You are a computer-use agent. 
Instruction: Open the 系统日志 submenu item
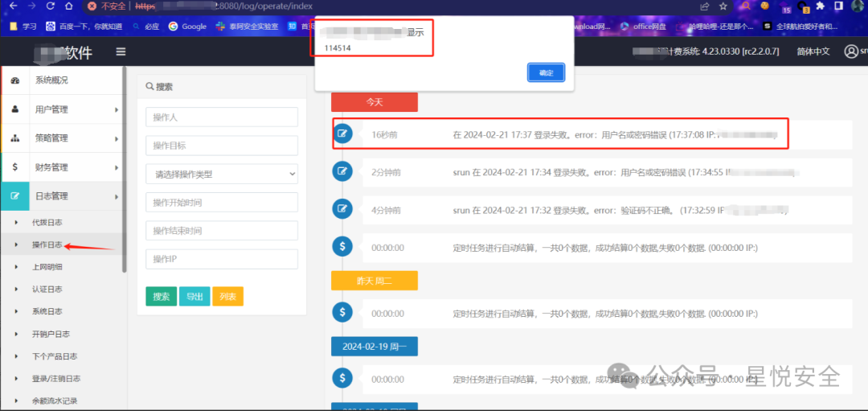(47, 311)
